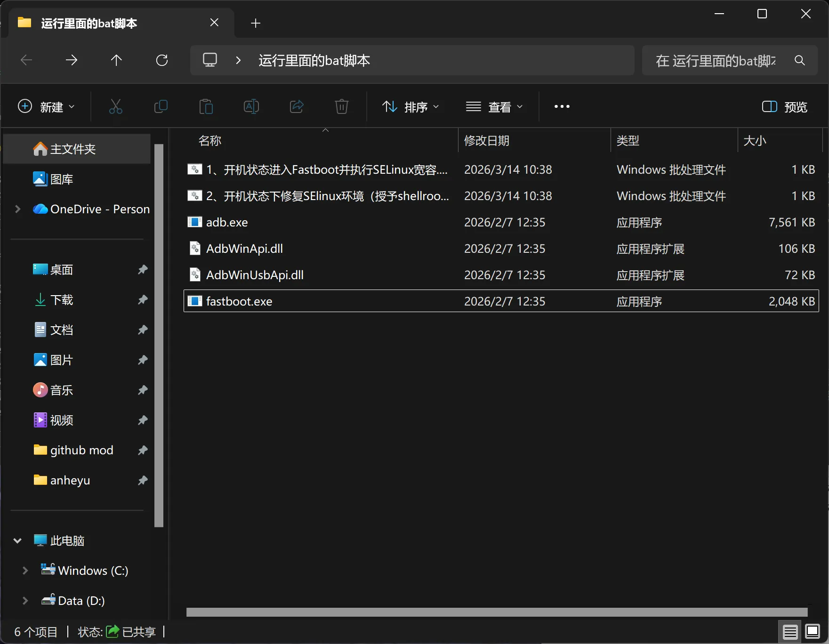Go up one folder level

116,60
